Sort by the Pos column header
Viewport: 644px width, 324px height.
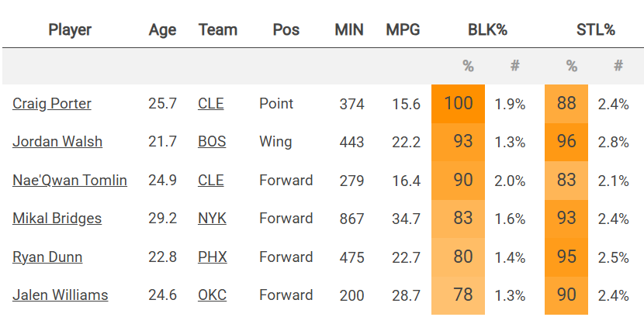(286, 30)
